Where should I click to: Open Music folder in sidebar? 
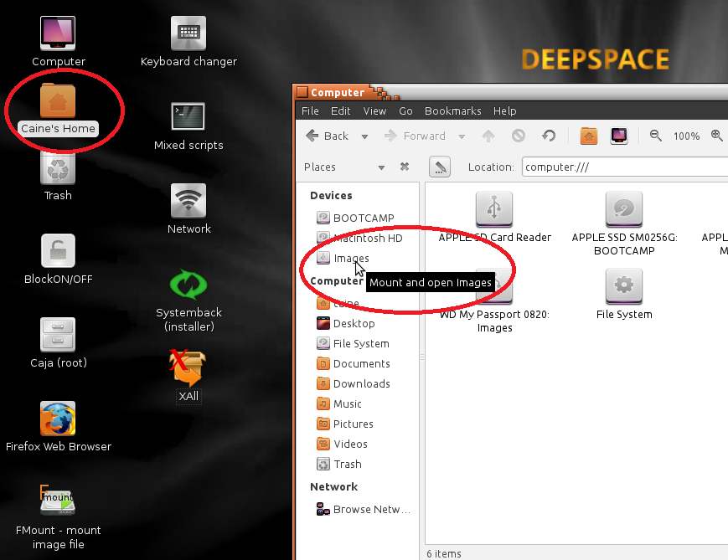[339, 403]
